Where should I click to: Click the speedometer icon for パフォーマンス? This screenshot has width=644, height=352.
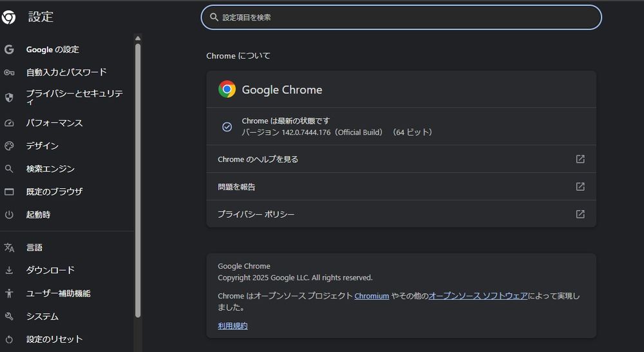pyautogui.click(x=9, y=123)
